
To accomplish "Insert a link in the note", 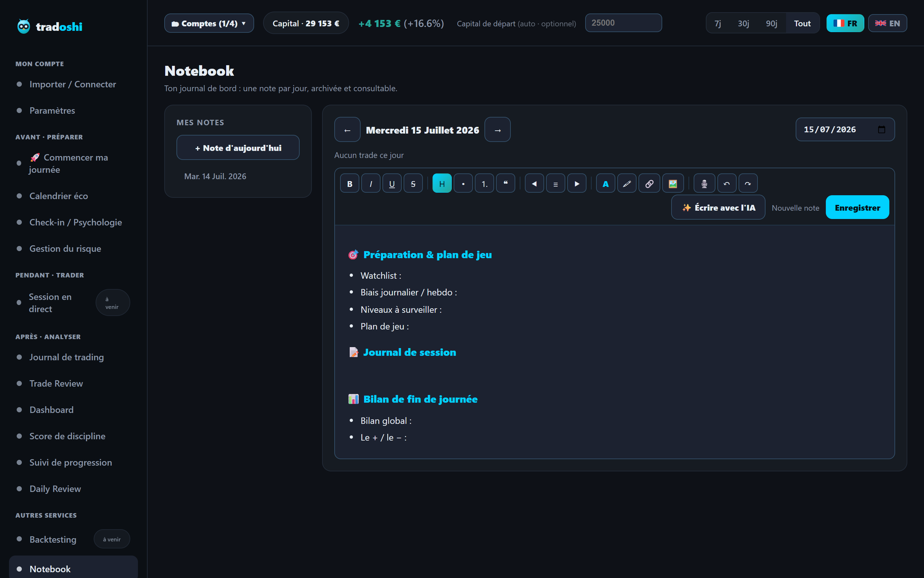I will [649, 183].
